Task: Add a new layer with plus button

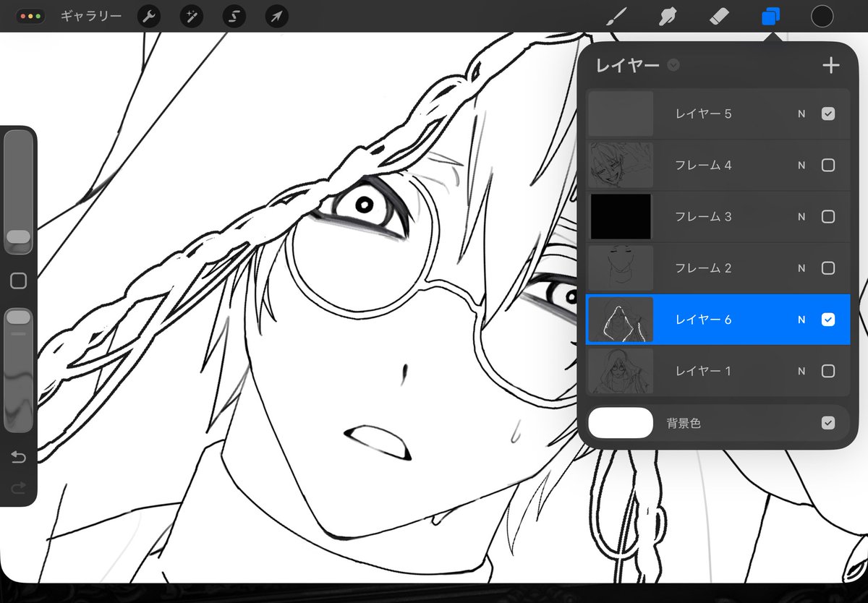Action: tap(831, 66)
